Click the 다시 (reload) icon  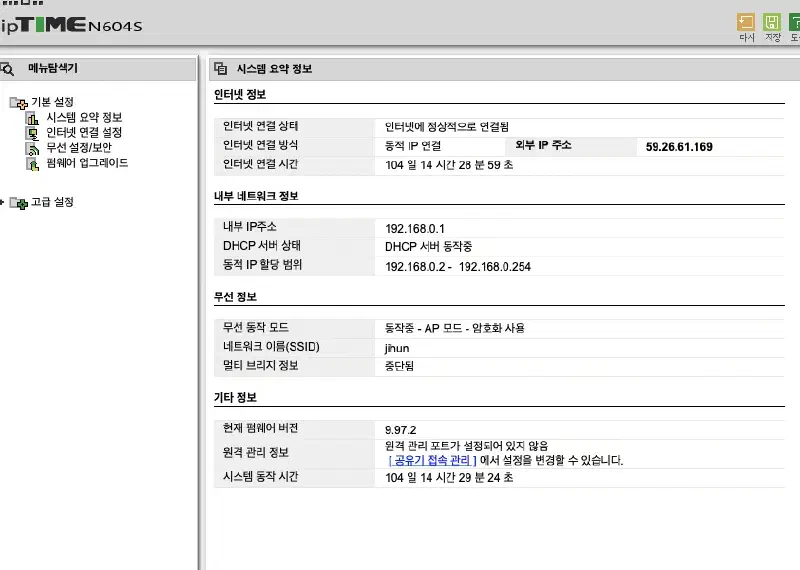746,22
